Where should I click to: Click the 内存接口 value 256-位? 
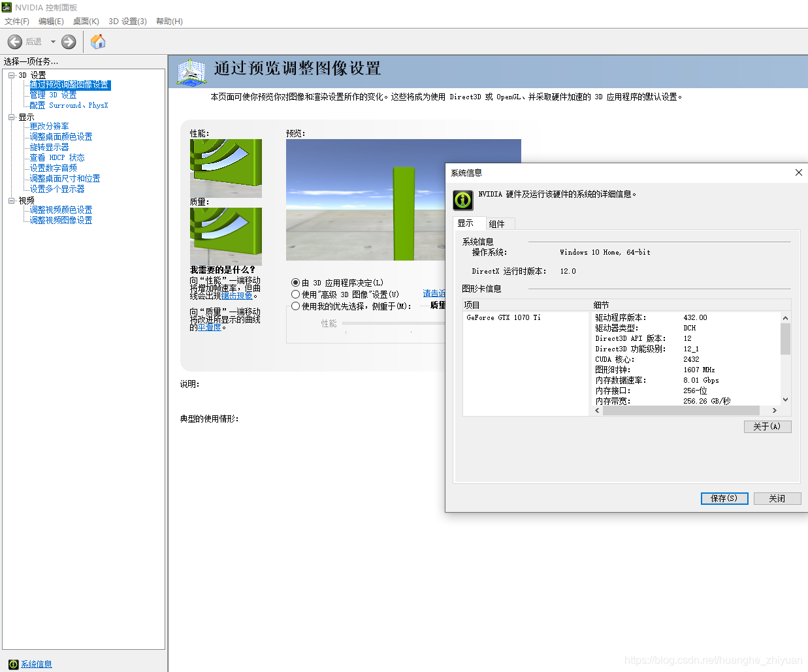tap(696, 391)
